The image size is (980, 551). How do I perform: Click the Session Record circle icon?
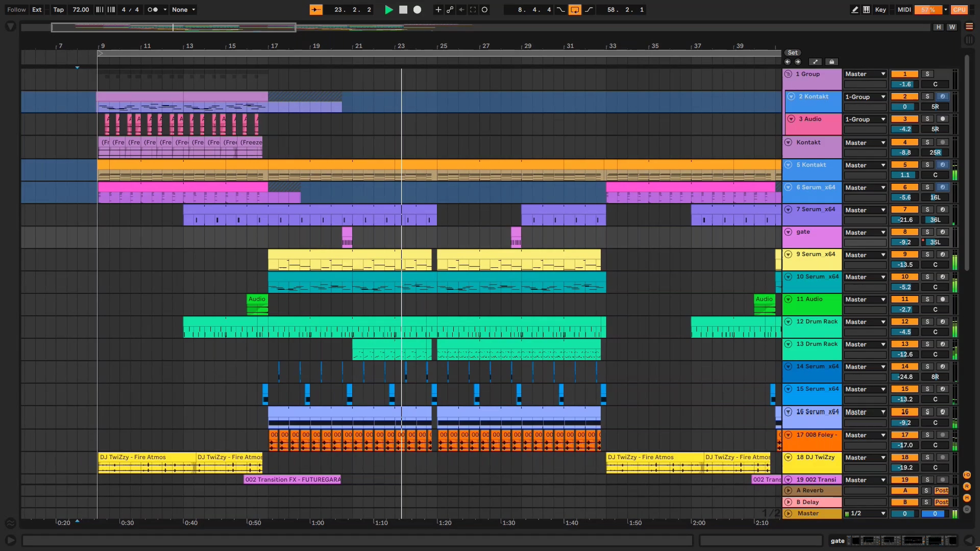click(x=485, y=10)
